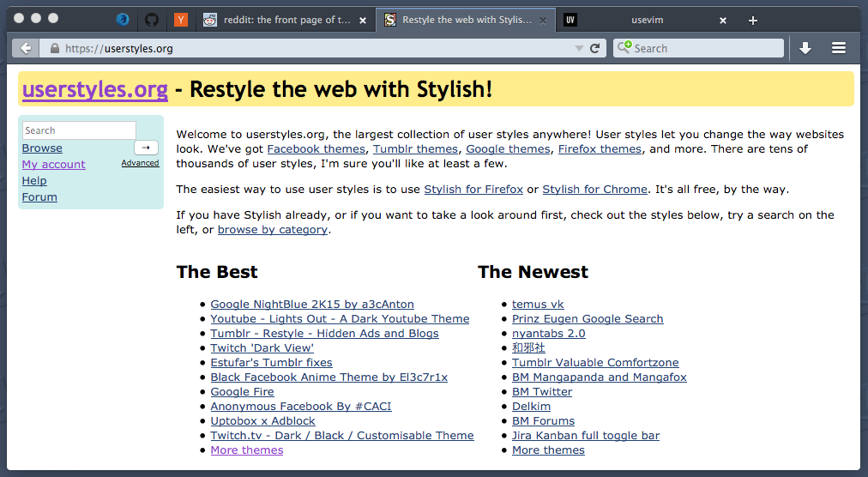Click More themes under The Newest

tap(548, 450)
